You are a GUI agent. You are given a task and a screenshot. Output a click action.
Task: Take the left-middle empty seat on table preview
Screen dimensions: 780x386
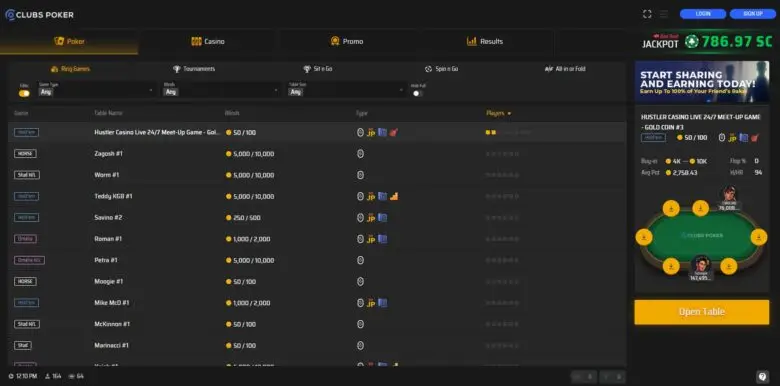[644, 237]
